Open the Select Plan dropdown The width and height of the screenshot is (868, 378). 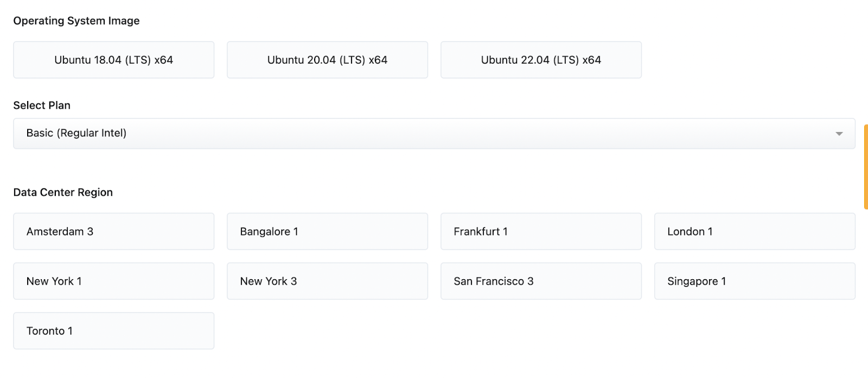pyautogui.click(x=434, y=134)
